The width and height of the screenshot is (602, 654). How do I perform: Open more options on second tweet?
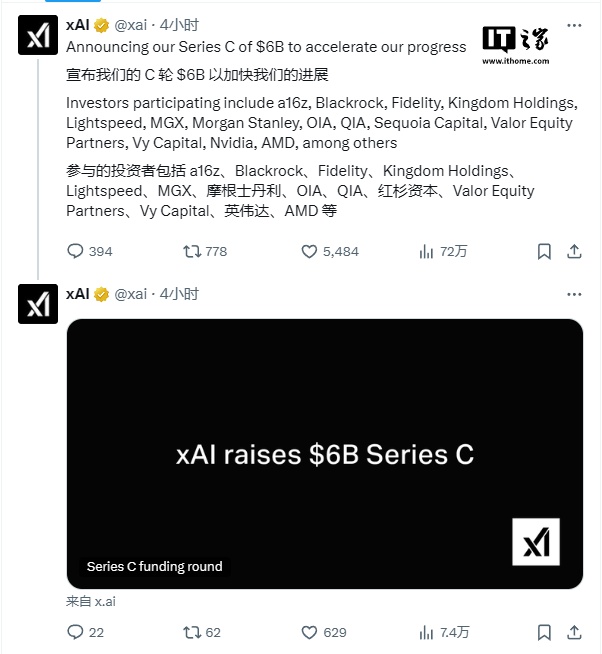point(574,294)
